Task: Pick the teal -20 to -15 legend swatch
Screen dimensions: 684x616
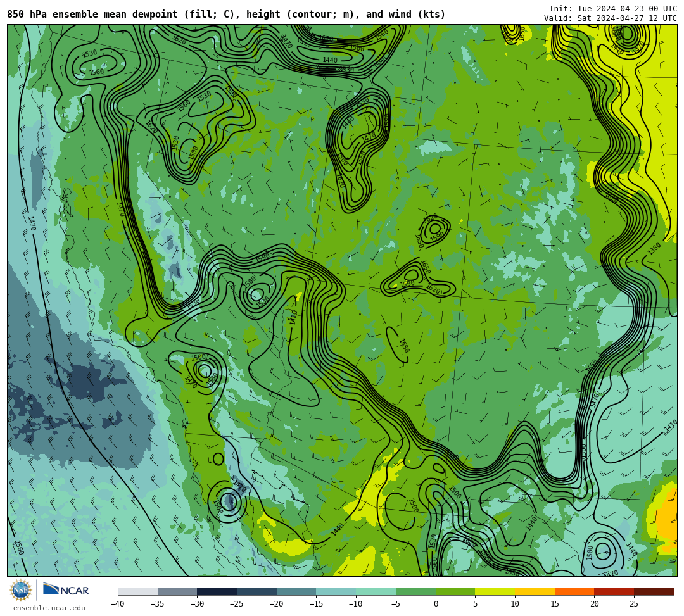Action: (x=296, y=591)
